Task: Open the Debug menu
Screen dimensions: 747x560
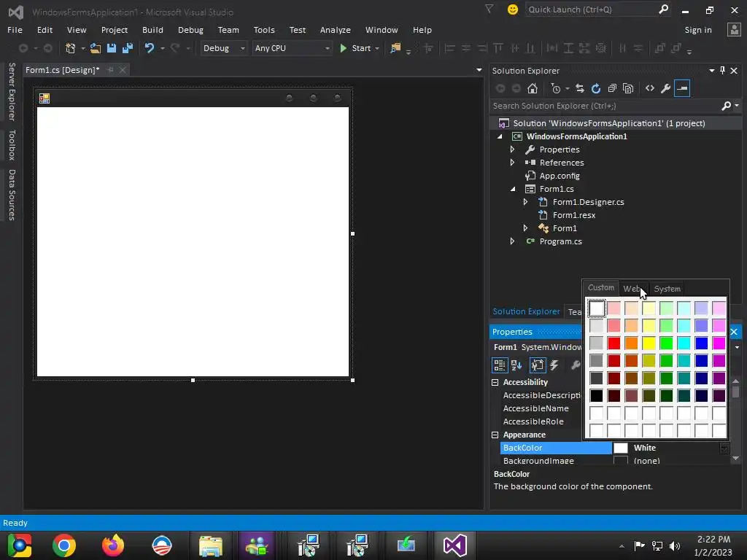Action: click(190, 30)
